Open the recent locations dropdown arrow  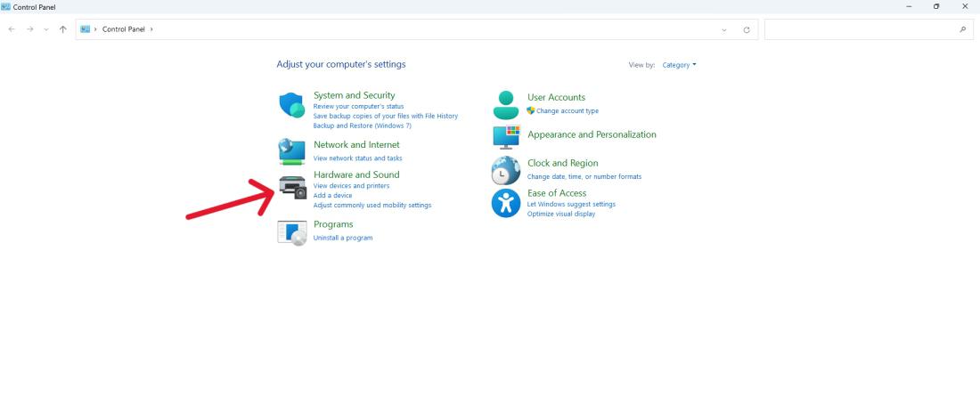click(46, 29)
